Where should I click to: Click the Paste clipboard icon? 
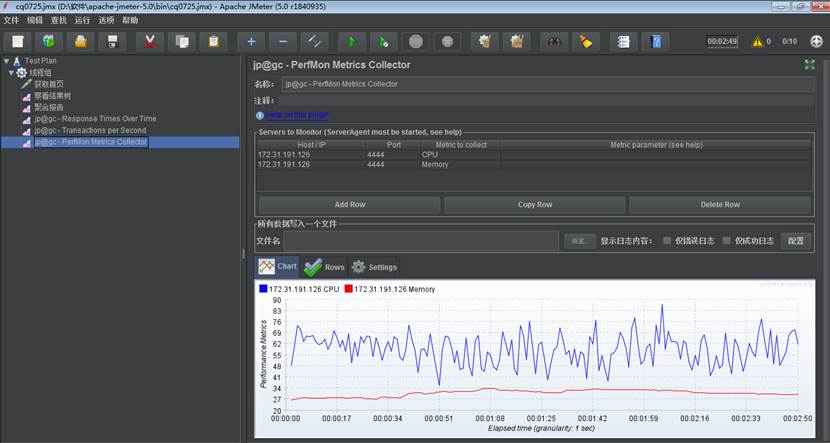tap(213, 41)
